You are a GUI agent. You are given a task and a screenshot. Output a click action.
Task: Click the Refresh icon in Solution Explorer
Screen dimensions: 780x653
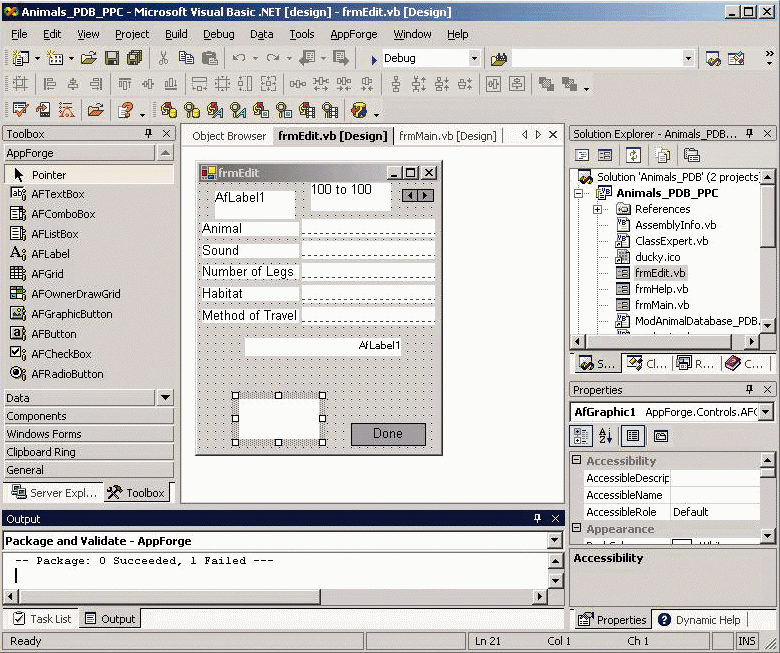pos(633,155)
